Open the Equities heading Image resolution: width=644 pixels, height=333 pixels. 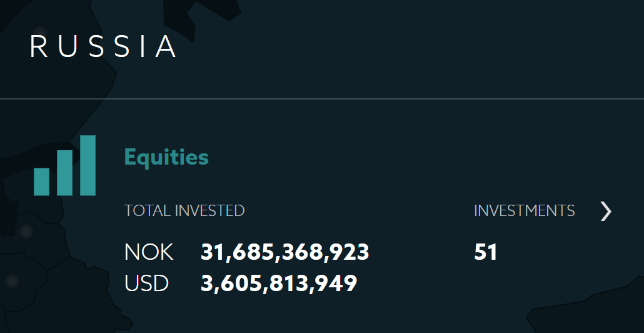click(166, 158)
